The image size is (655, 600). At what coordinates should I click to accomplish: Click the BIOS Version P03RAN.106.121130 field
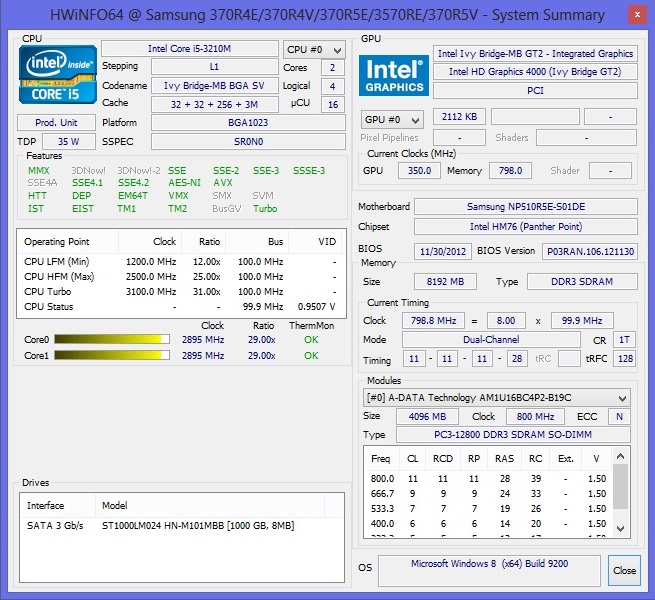coord(590,251)
